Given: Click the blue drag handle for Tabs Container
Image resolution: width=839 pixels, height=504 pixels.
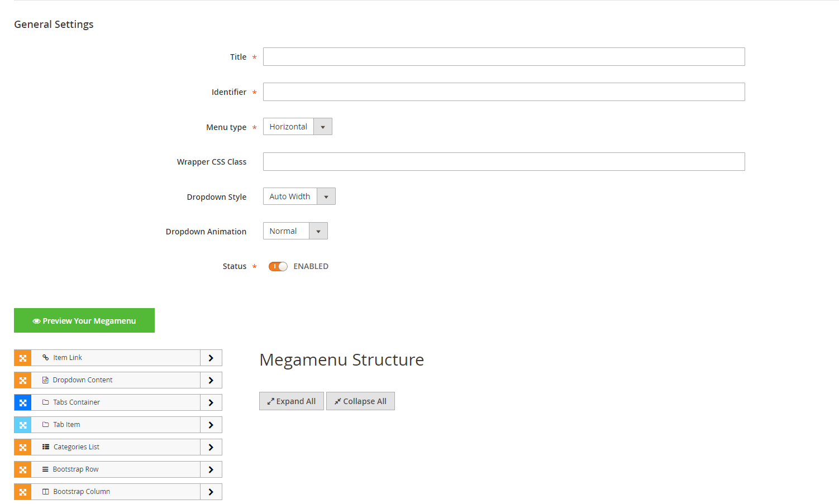Looking at the screenshot, I should (x=22, y=402).
